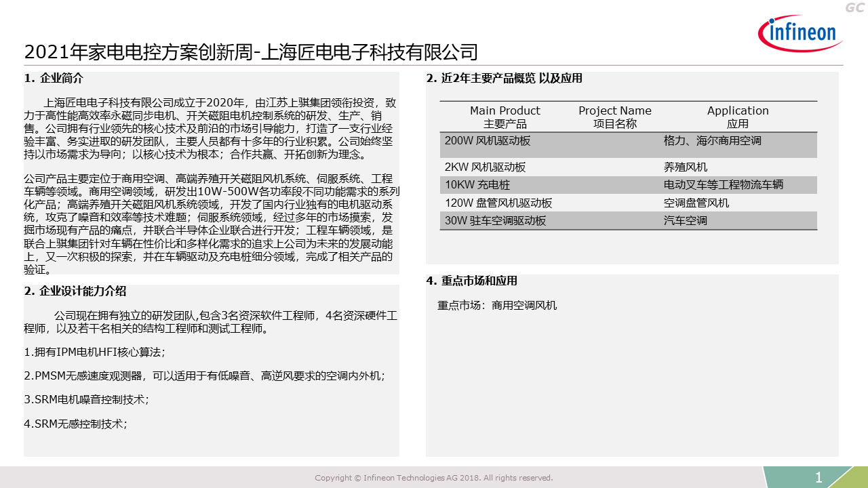
Task: Click the cell 汽车空调
Action: click(x=686, y=220)
